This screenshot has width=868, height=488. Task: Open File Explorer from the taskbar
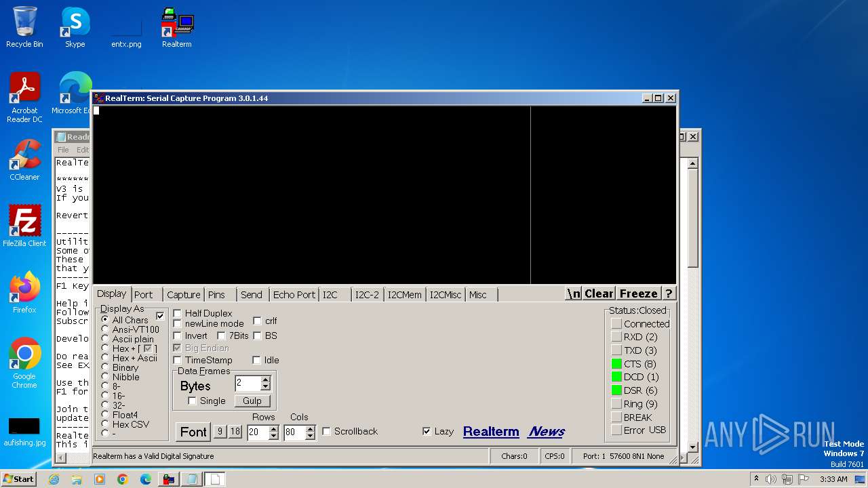pos(77,479)
